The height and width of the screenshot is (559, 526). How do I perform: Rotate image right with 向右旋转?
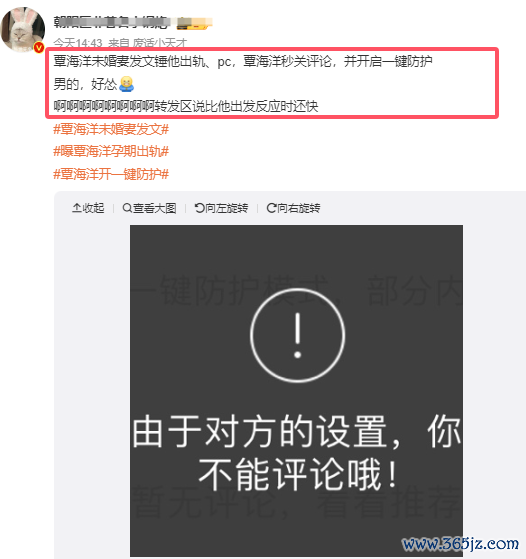pyautogui.click(x=293, y=208)
